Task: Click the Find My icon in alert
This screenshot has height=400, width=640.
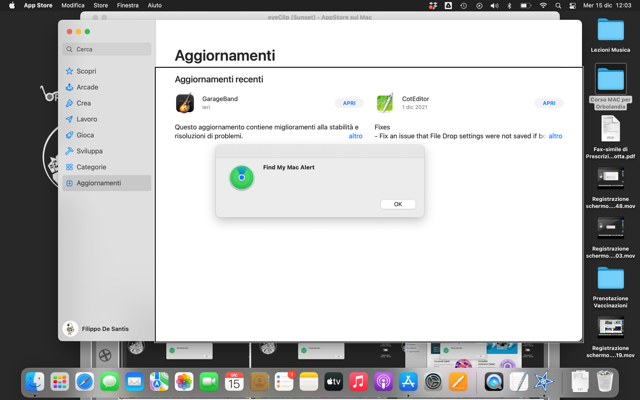Action: 242,178
